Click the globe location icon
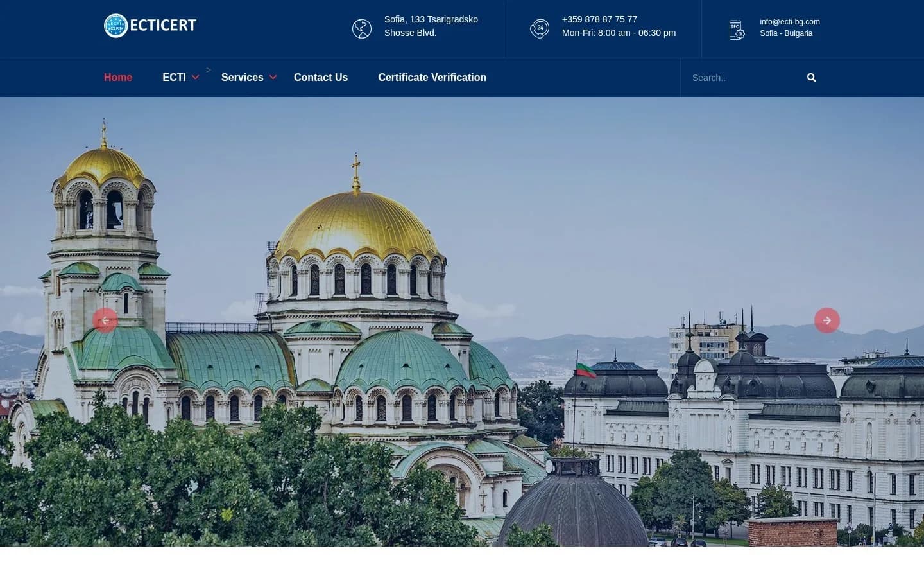 [x=362, y=29]
